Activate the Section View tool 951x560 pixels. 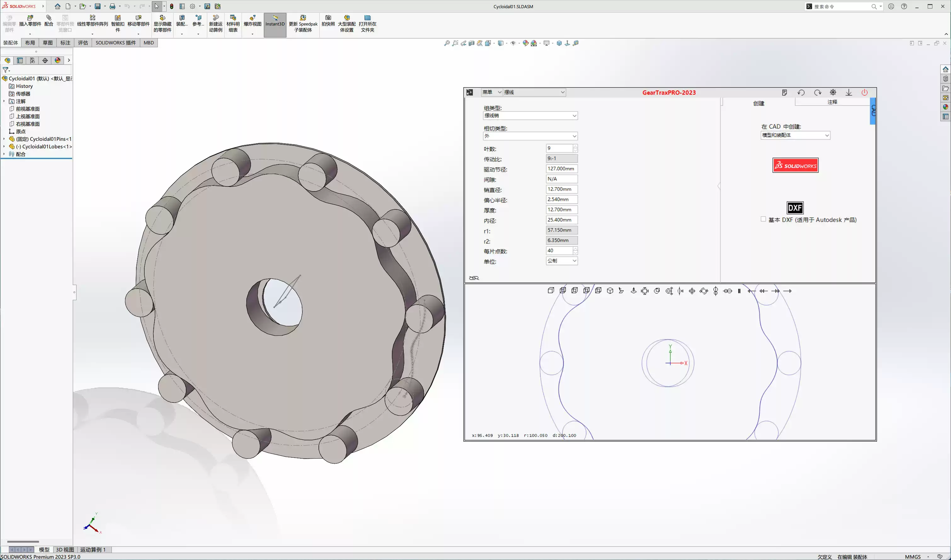[471, 43]
